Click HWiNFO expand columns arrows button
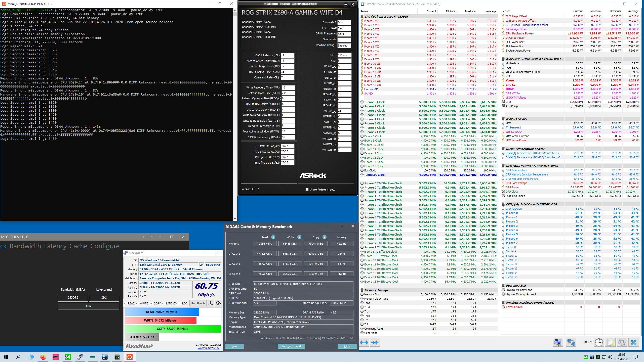Image resolution: width=644 pixels, height=362 pixels. click(364, 342)
